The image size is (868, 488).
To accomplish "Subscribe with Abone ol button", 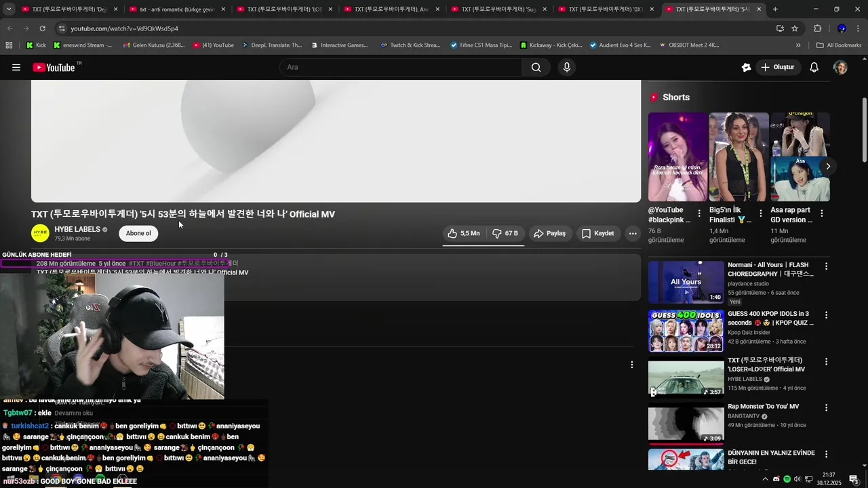I will [138, 233].
